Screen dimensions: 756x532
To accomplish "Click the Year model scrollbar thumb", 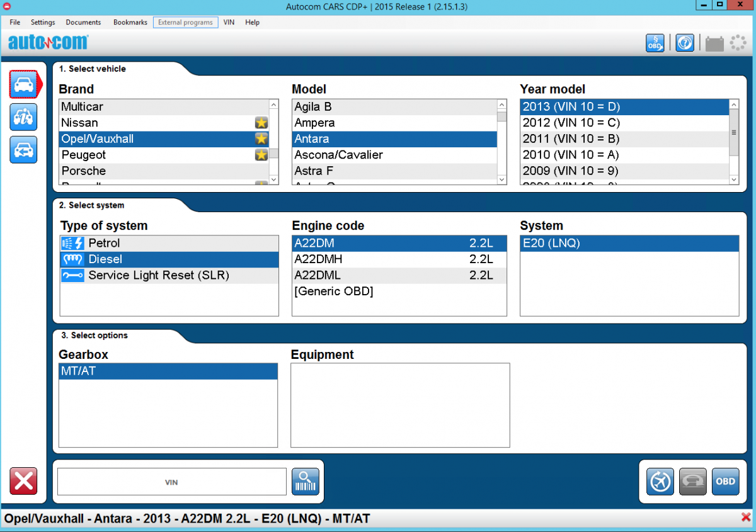I will coord(734,132).
